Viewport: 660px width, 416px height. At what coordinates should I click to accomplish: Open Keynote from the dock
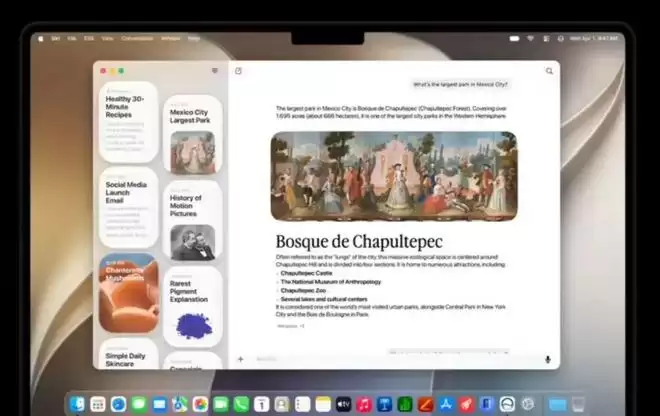(384, 405)
